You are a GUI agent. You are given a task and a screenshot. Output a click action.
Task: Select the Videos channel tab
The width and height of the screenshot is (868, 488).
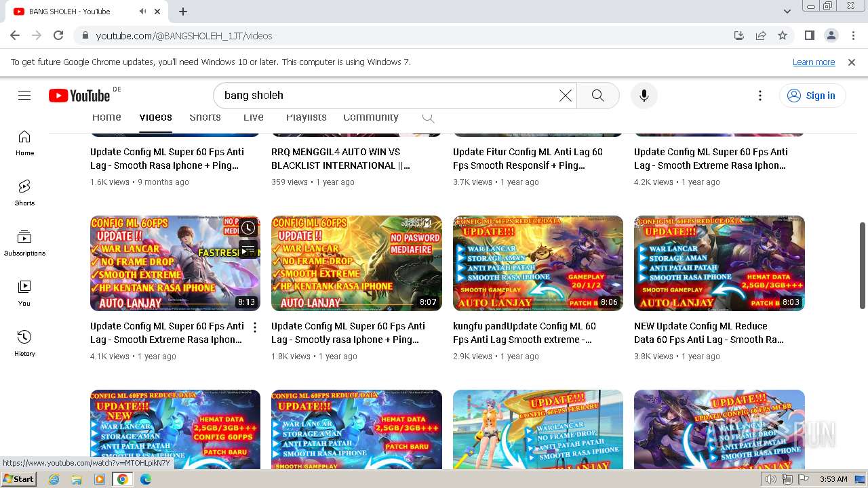pos(155,117)
